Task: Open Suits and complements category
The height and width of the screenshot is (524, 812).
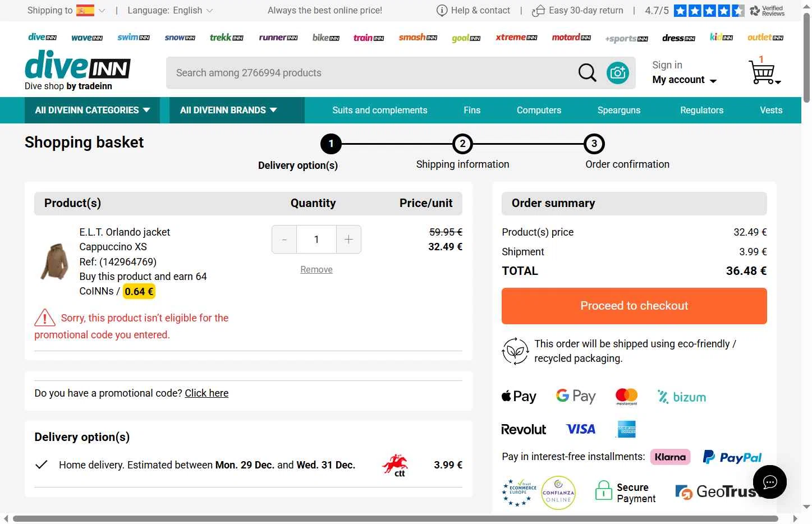Action: click(x=379, y=110)
